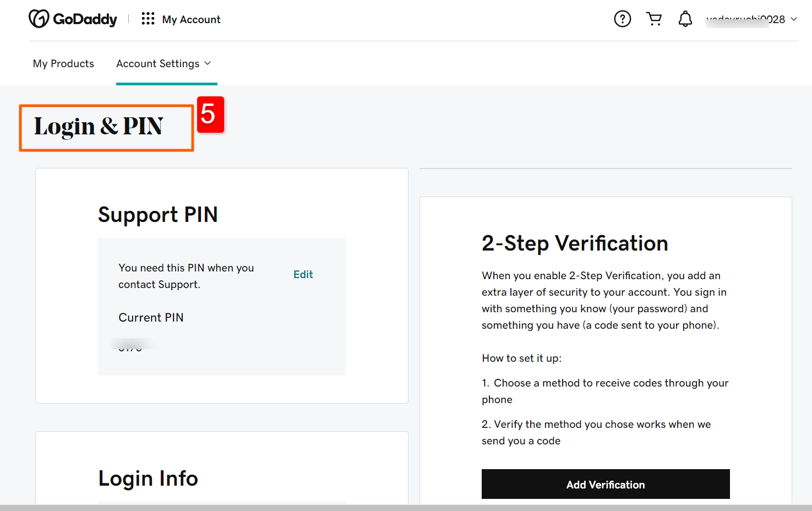
Task: Open the Account Settings dropdown chevron
Action: pos(208,63)
